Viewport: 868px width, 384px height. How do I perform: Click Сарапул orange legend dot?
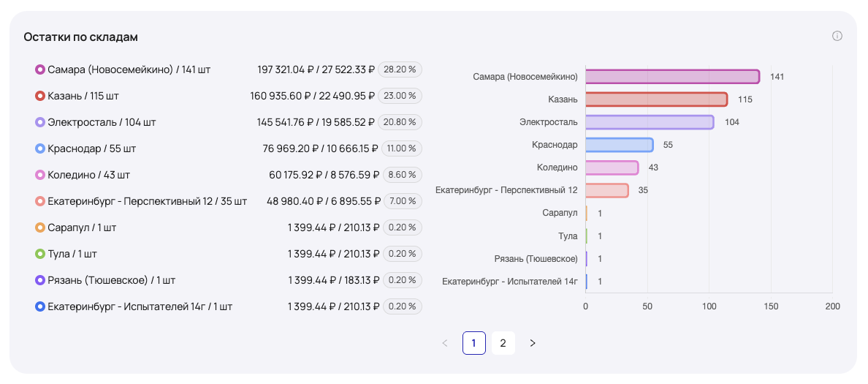[40, 227]
